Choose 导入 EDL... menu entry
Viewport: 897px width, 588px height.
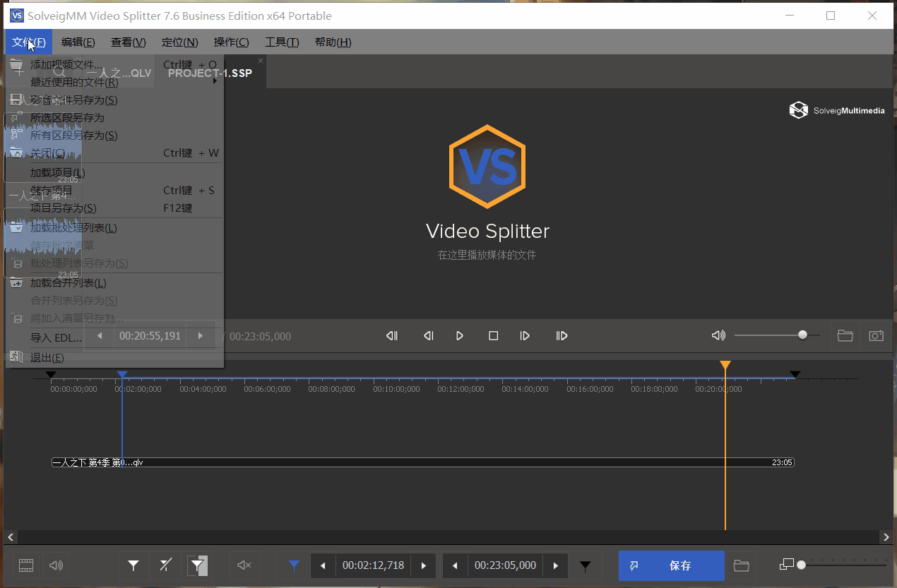click(114, 338)
